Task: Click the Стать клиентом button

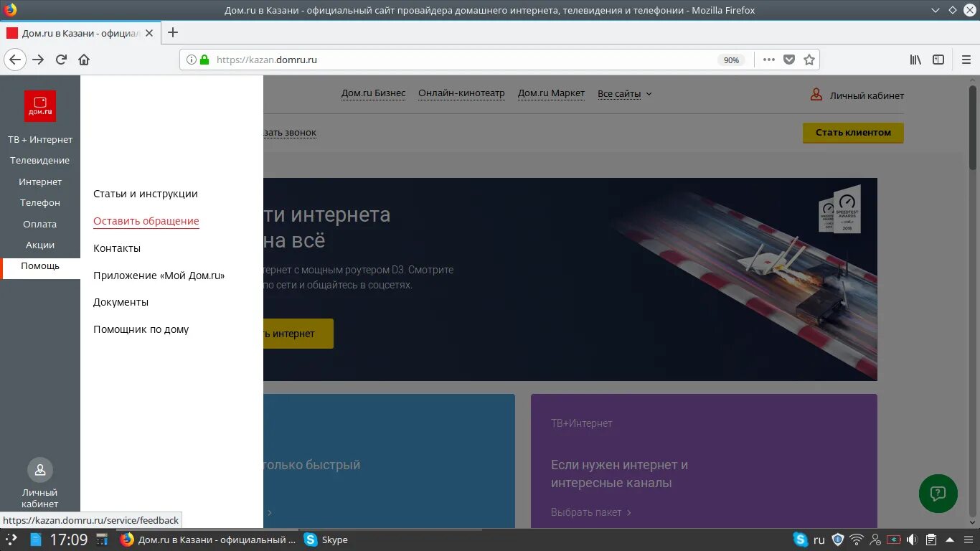Action: pyautogui.click(x=853, y=133)
